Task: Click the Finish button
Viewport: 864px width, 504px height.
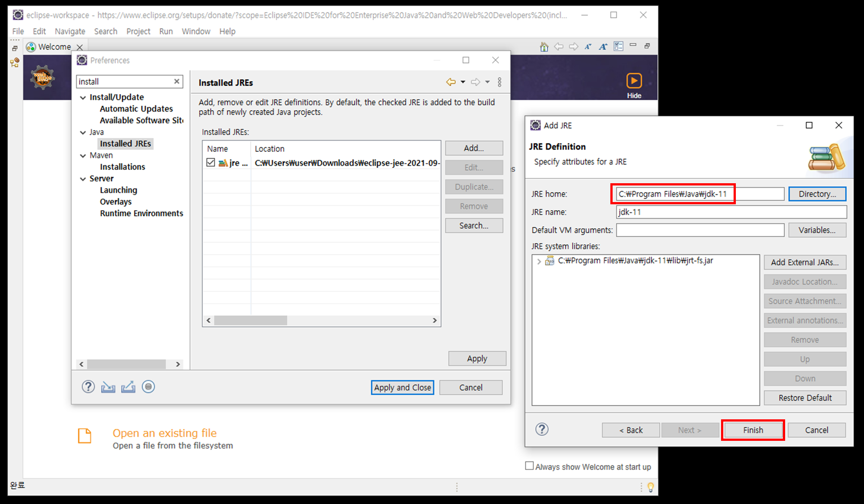Action: pos(752,430)
